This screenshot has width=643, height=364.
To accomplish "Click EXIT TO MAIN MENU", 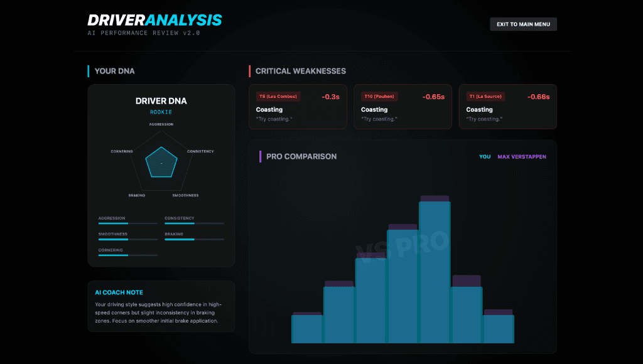I will coord(523,24).
